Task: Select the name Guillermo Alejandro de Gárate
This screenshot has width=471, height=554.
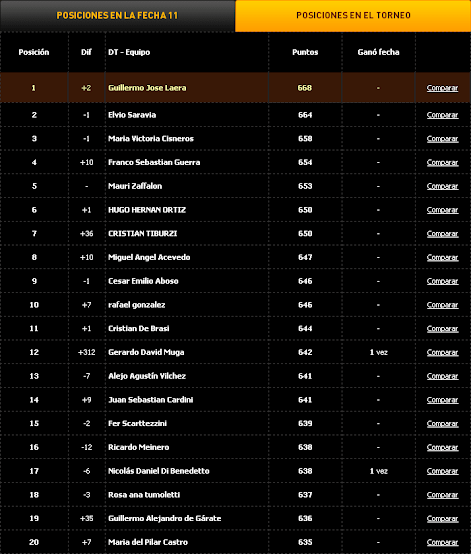Action: click(165, 519)
